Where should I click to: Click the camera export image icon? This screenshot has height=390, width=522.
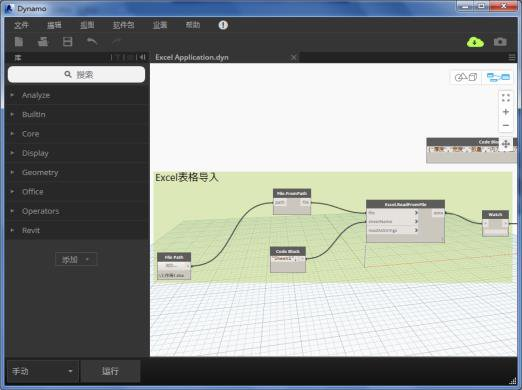[500, 42]
